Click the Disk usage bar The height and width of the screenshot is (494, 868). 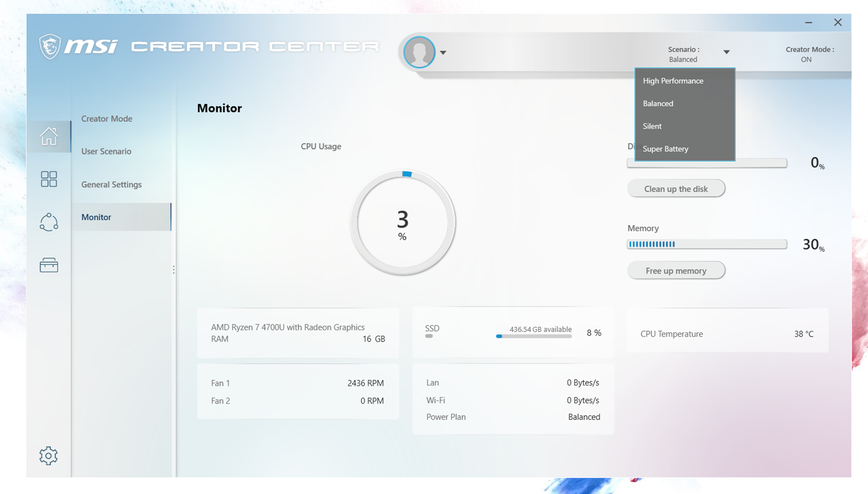tap(707, 163)
